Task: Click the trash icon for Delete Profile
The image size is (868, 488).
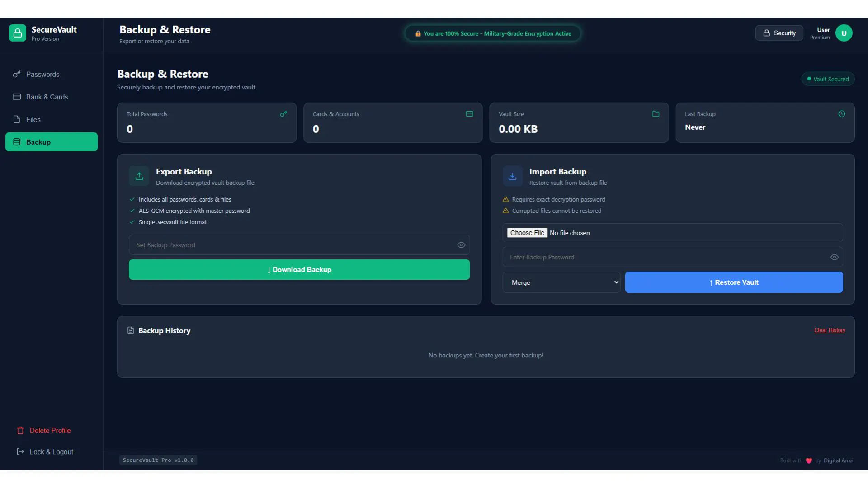Action: pos(20,430)
